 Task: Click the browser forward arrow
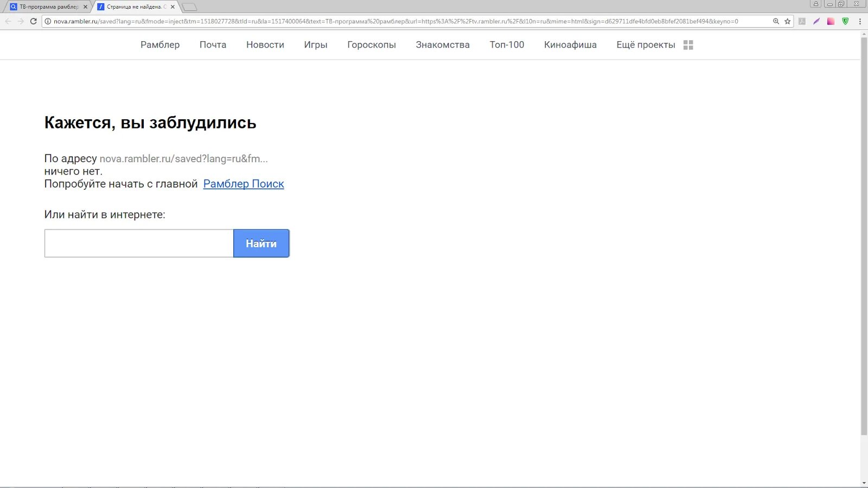coord(21,21)
